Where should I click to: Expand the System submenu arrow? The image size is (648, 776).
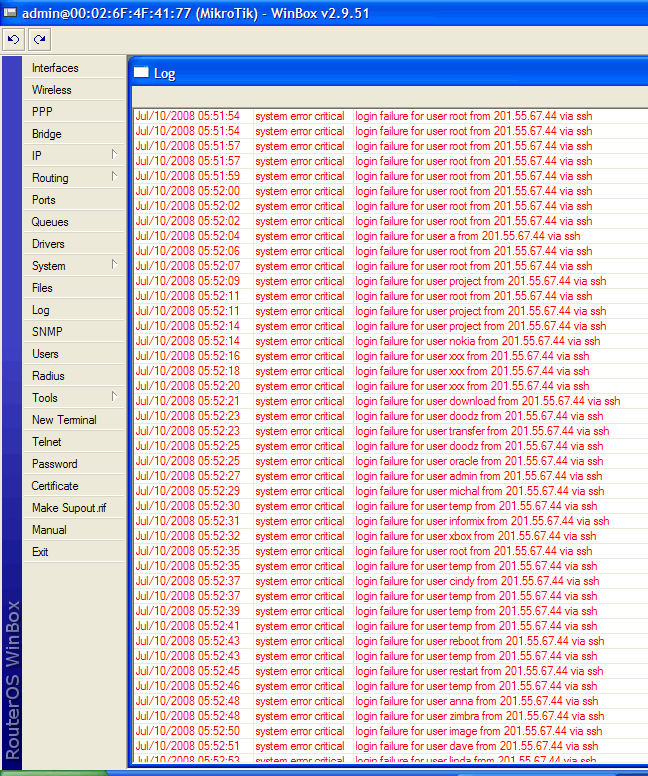[114, 265]
